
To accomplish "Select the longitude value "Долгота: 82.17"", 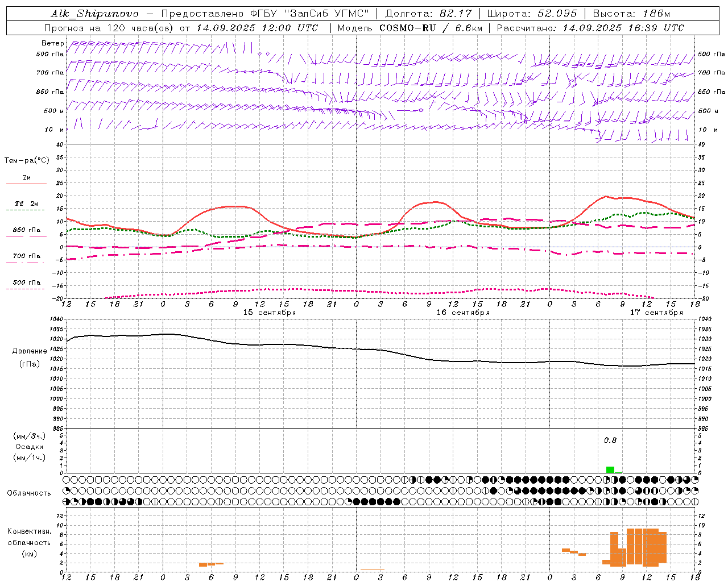I will pyautogui.click(x=428, y=14).
